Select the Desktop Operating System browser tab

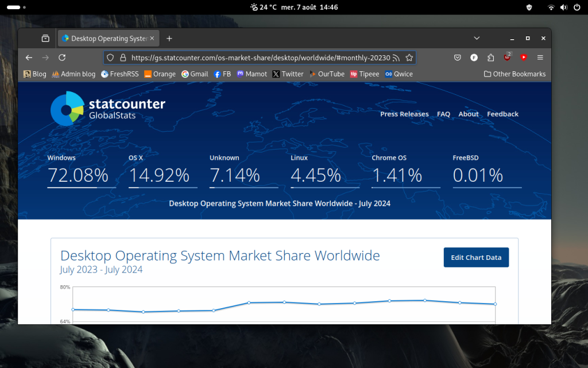pyautogui.click(x=109, y=39)
